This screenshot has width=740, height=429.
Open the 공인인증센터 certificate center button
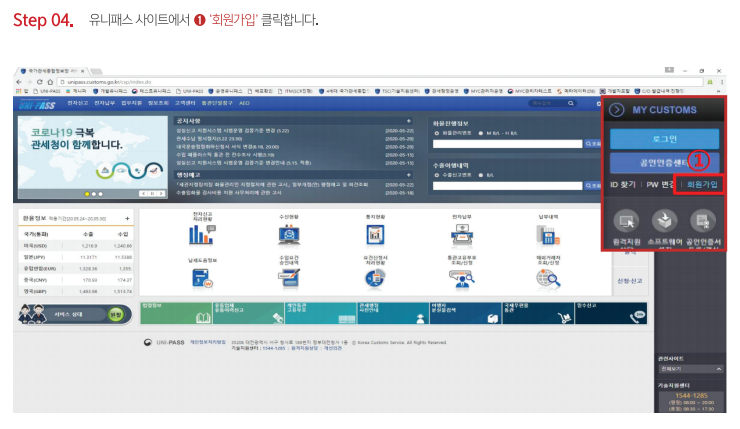click(660, 161)
